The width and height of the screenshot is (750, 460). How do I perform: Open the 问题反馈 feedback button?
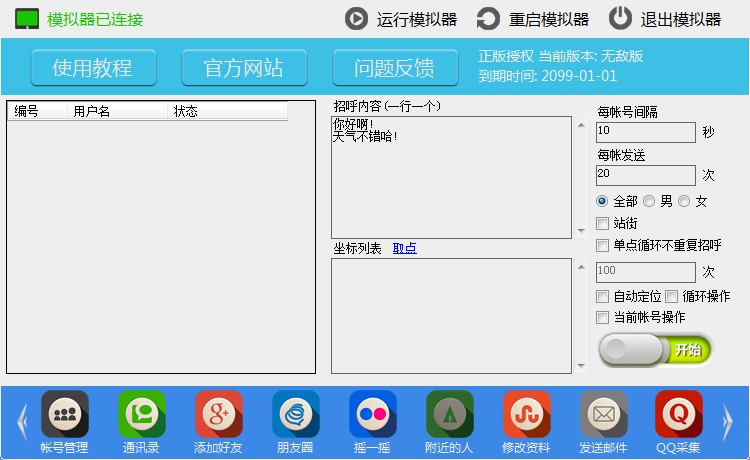tap(395, 67)
